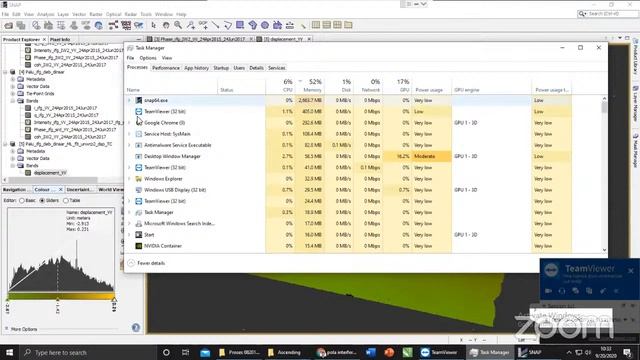Open the Raster menu in SNAP
This screenshot has height=360, width=640.
pos(96,14)
